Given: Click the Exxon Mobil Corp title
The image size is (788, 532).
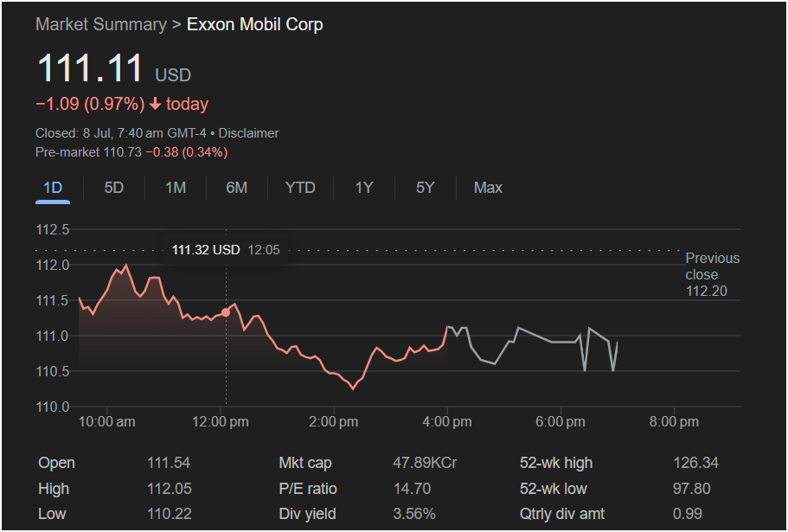Looking at the screenshot, I should tap(255, 24).
